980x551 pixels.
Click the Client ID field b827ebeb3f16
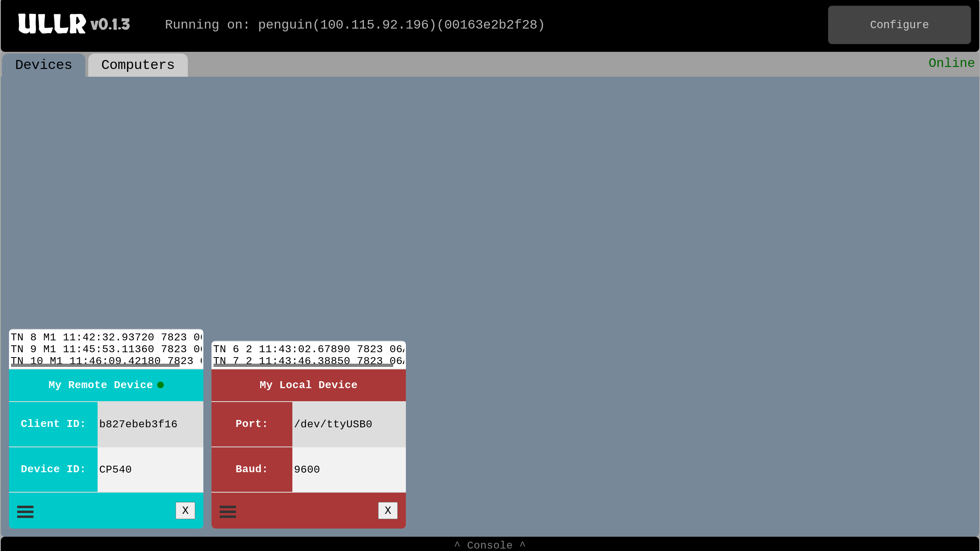click(x=150, y=424)
